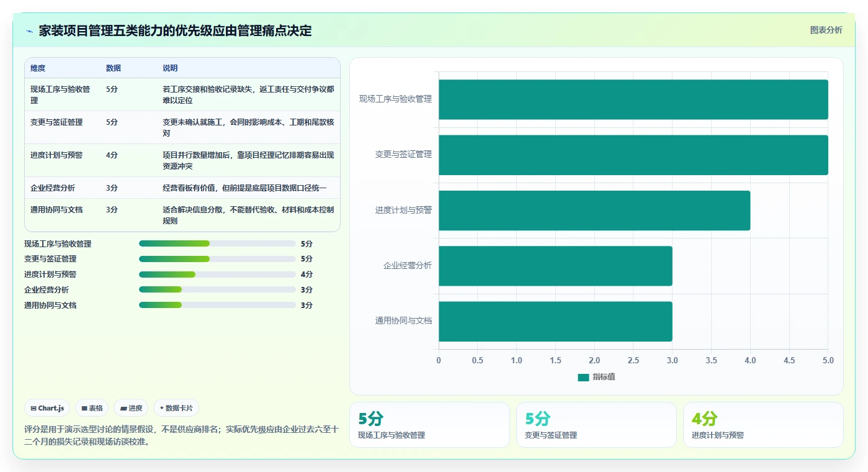This screenshot has height=472, width=868.
Task: Click the 图表分析 label at top right
Action: [x=826, y=30]
